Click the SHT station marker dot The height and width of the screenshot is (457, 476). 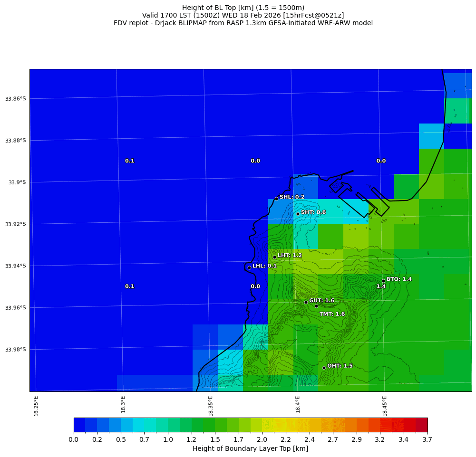(298, 214)
